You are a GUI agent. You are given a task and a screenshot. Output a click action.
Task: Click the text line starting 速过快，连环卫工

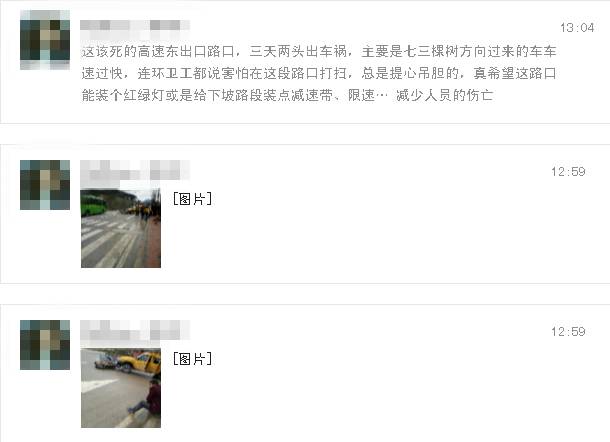click(x=319, y=73)
